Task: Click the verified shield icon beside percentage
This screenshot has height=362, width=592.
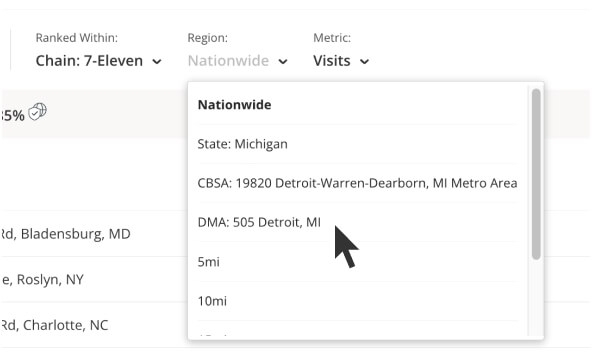Action: 38,112
